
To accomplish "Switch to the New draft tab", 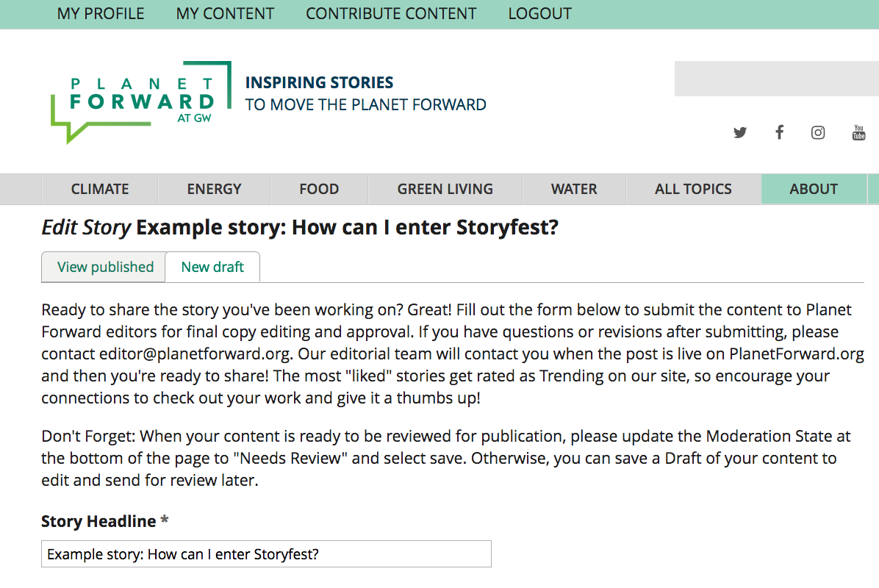I will [212, 267].
